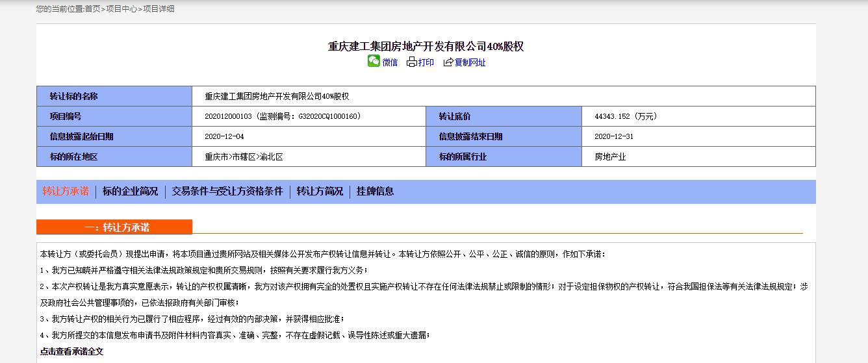This screenshot has height=363, width=868.
Task: Open the 微信 share link
Action: (x=390, y=62)
